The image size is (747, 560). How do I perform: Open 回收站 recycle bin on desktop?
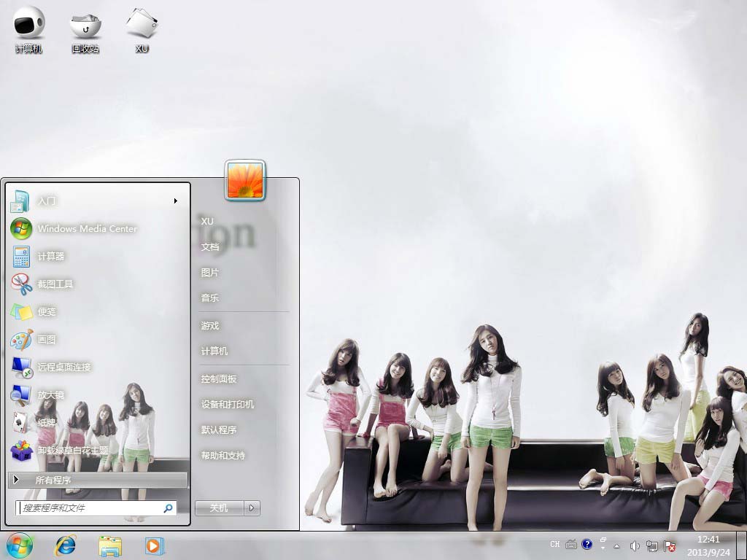click(x=85, y=29)
